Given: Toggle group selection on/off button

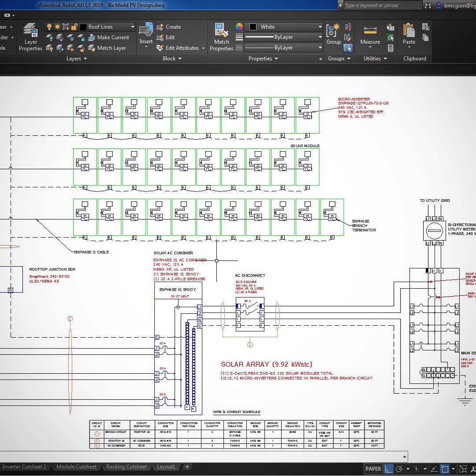Looking at the screenshot, I should [348, 48].
